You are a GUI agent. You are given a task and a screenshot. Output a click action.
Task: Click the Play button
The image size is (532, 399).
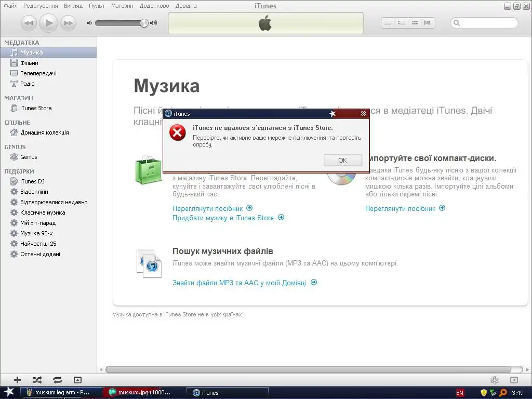(x=48, y=23)
